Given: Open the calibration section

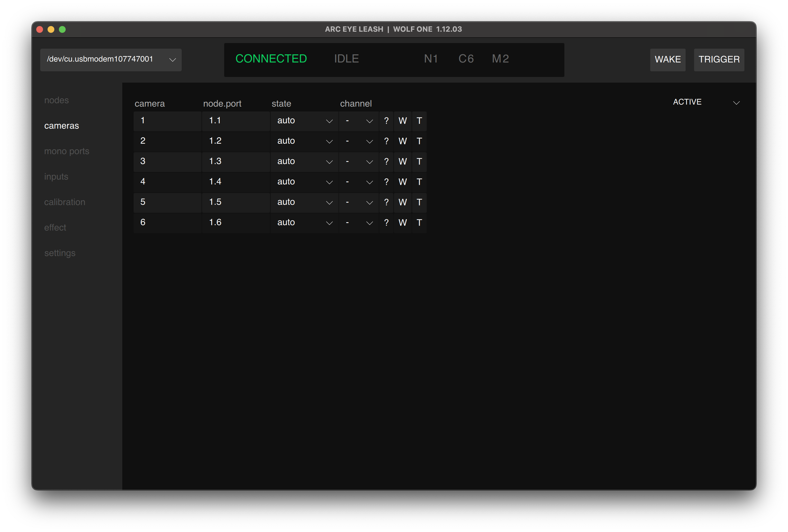Looking at the screenshot, I should pos(65,202).
